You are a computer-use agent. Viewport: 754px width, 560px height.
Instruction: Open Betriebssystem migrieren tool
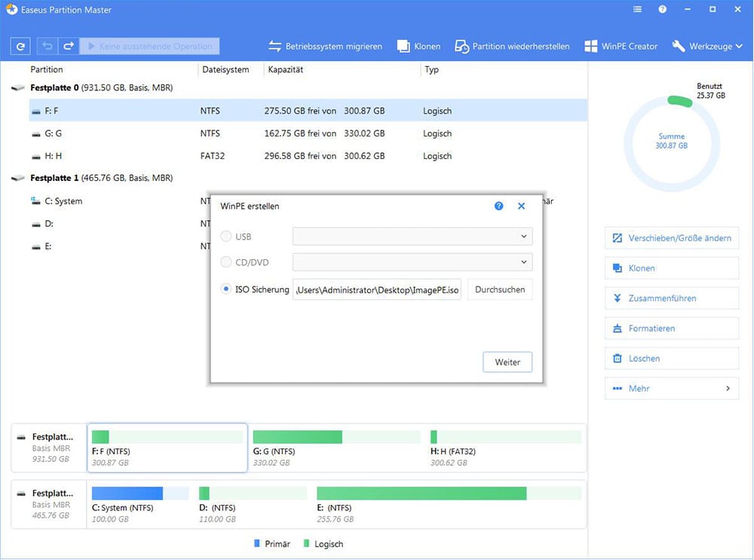325,46
